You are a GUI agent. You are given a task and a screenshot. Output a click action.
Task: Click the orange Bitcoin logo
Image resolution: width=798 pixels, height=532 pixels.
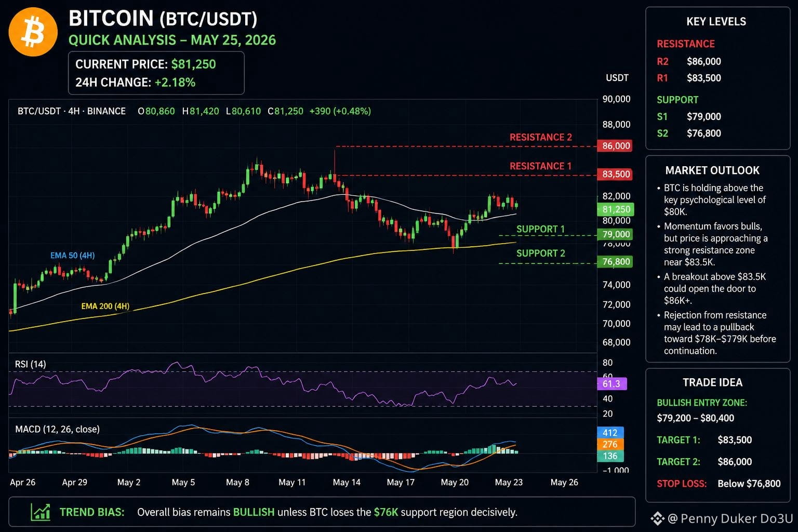(33, 32)
